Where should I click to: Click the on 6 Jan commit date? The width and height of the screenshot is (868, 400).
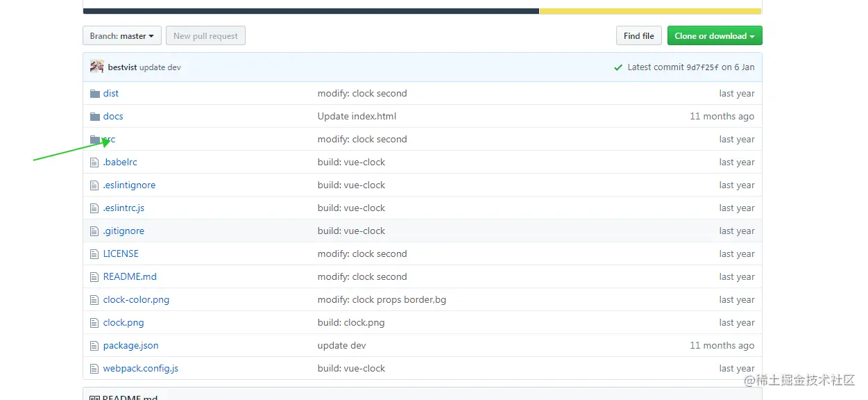[738, 67]
